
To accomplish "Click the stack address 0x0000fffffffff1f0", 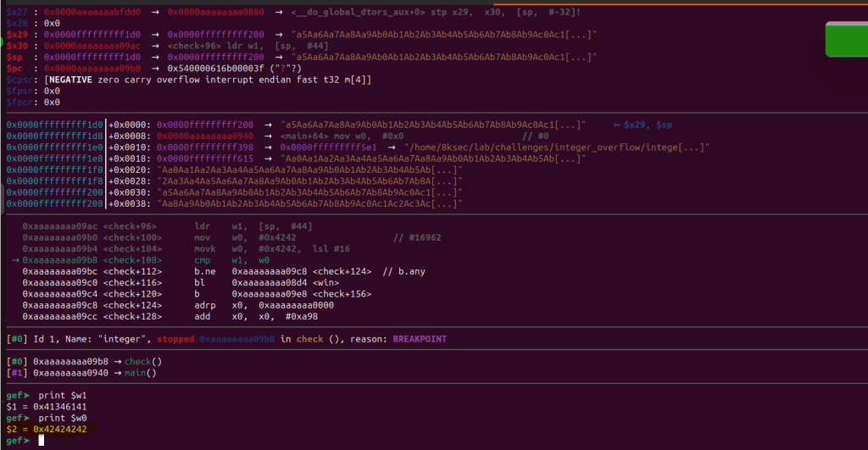I will point(55,170).
